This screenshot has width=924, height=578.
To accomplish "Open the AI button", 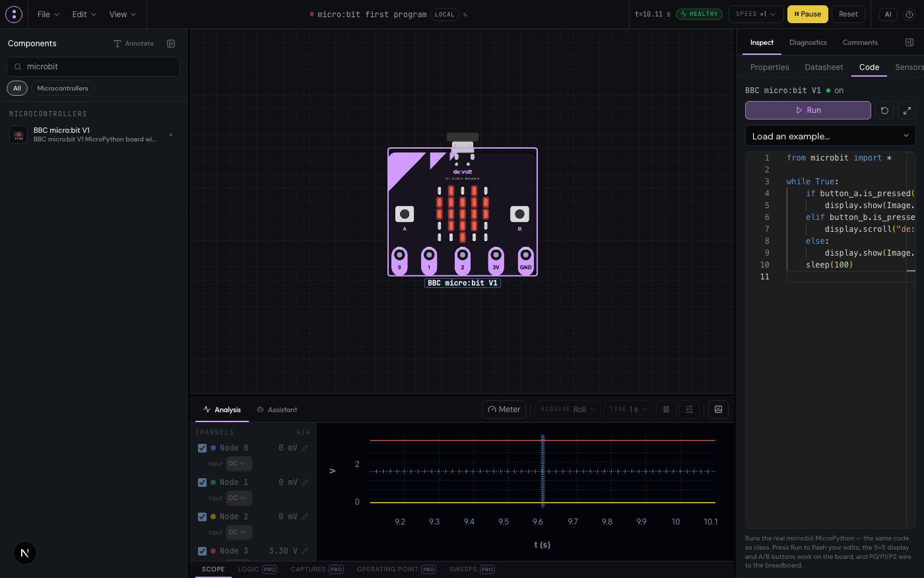I will pos(888,14).
